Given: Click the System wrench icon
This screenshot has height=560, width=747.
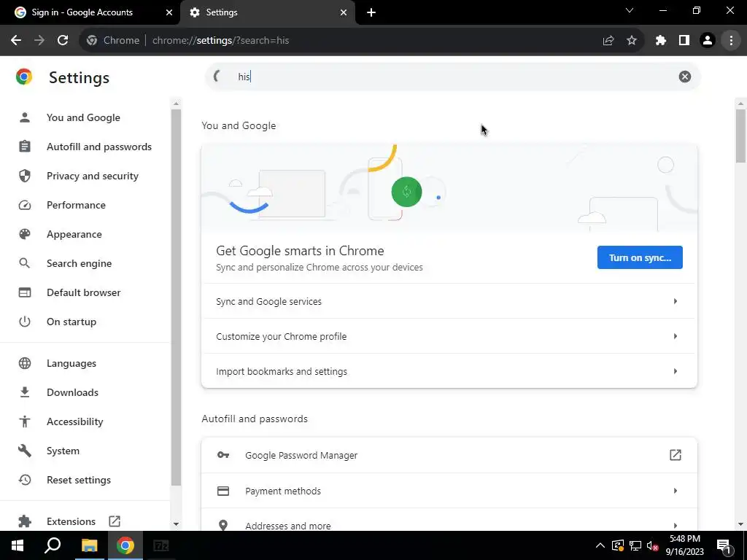Looking at the screenshot, I should [x=25, y=451].
